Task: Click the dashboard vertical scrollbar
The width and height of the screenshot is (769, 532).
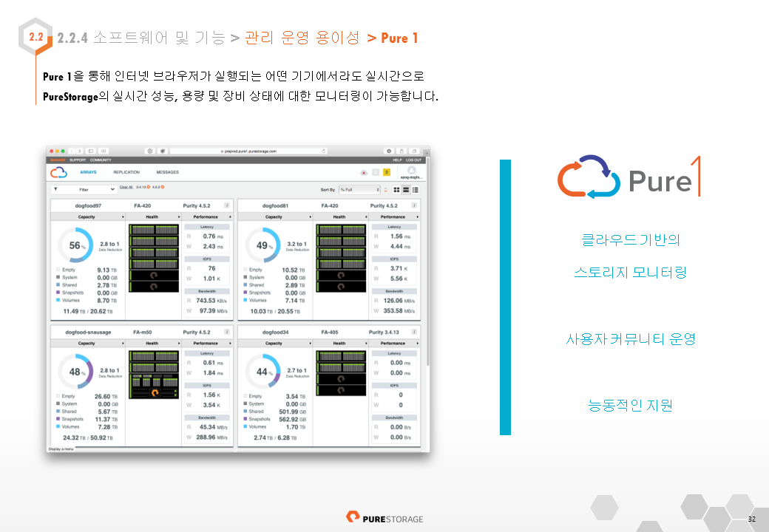Action: tap(428, 262)
